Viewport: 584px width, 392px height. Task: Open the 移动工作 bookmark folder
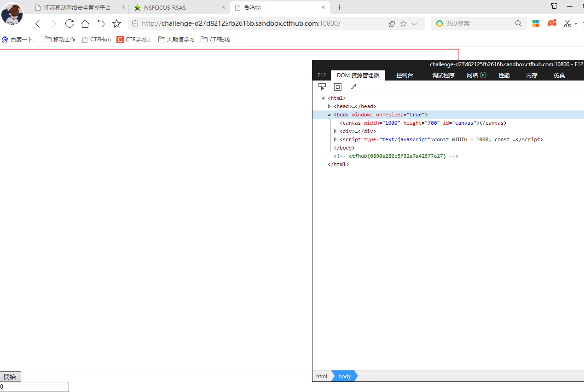point(60,40)
